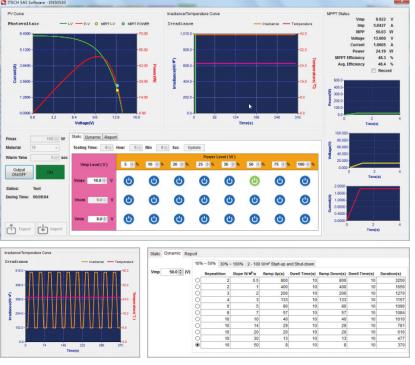Screen dimensions: 415x365
Task: Click the third-row power icon under 75%
Action: click(280, 219)
